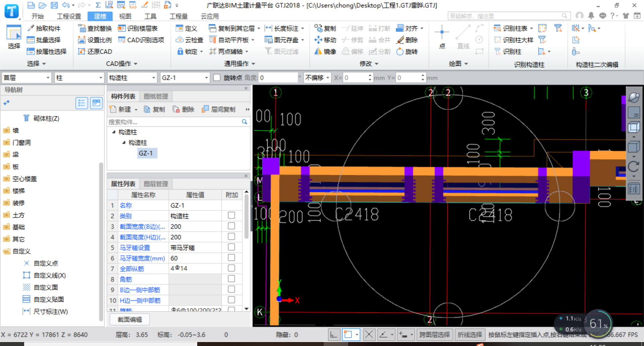Open the GZ-1 component dropdown
Image resolution: width=644 pixels, height=346 pixels.
pyautogui.click(x=185, y=78)
